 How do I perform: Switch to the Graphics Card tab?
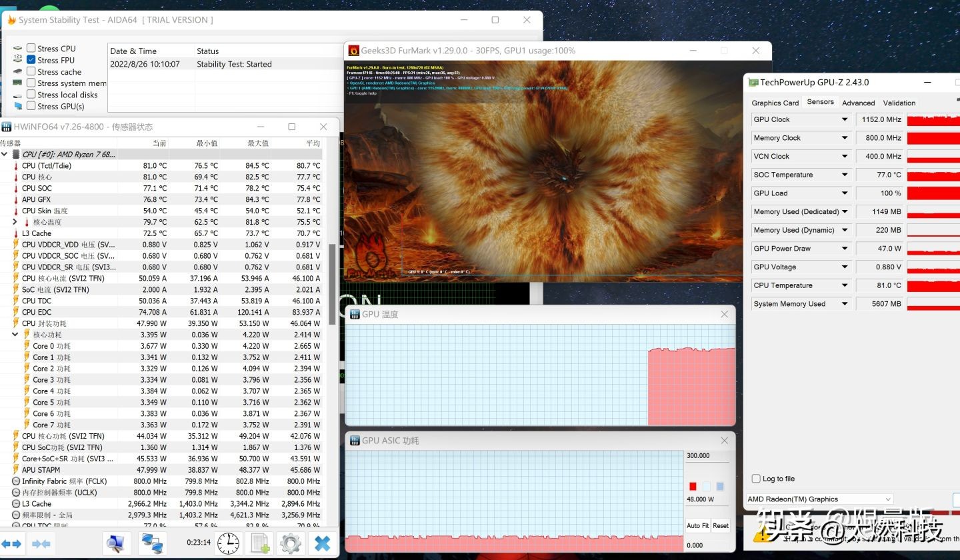point(775,103)
